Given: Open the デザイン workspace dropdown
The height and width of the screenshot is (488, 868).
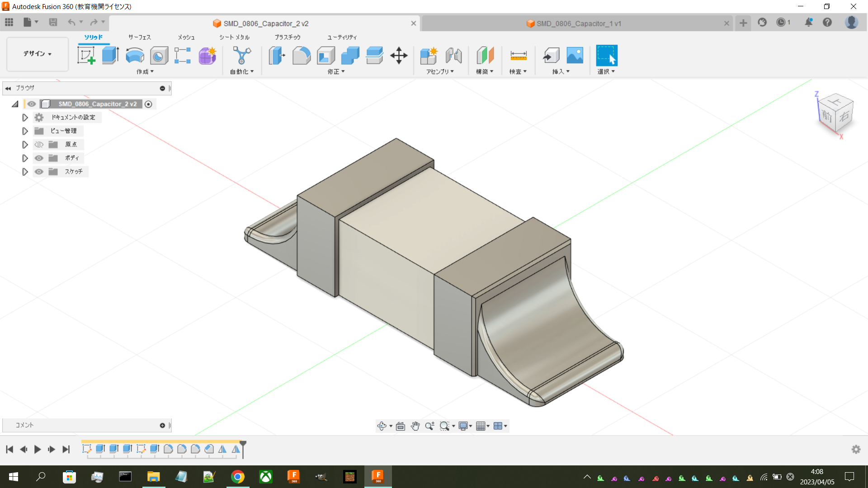Looking at the screenshot, I should [38, 54].
